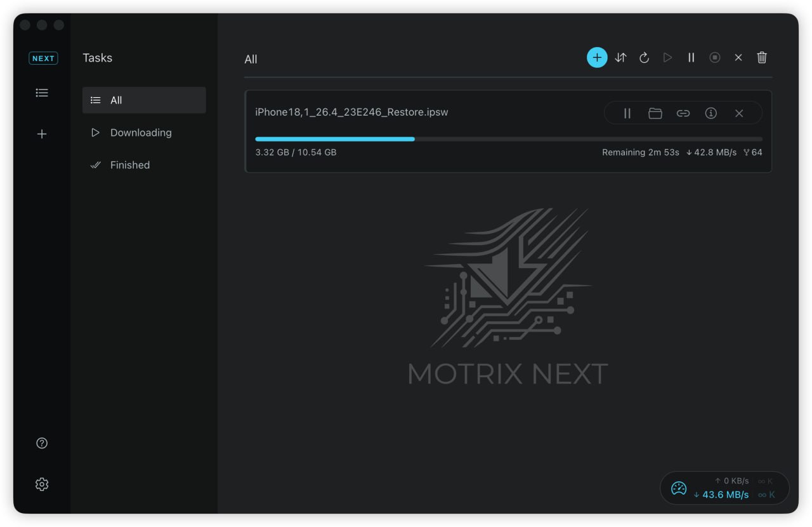812x527 pixels.
Task: Open the task list view from sidebar
Action: click(x=42, y=92)
